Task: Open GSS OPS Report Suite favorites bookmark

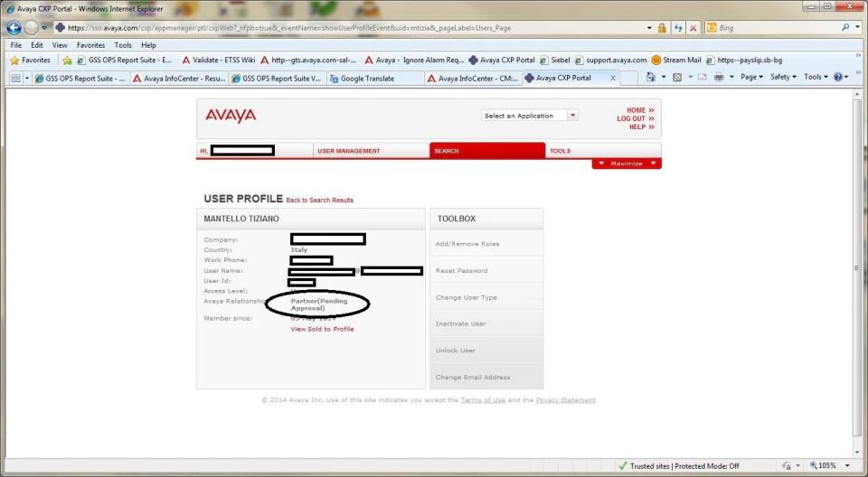Action: coord(125,60)
